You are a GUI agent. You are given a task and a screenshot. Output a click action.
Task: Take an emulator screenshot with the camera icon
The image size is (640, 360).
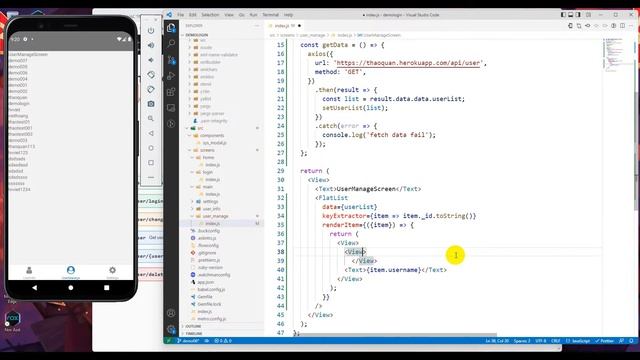click(x=151, y=104)
